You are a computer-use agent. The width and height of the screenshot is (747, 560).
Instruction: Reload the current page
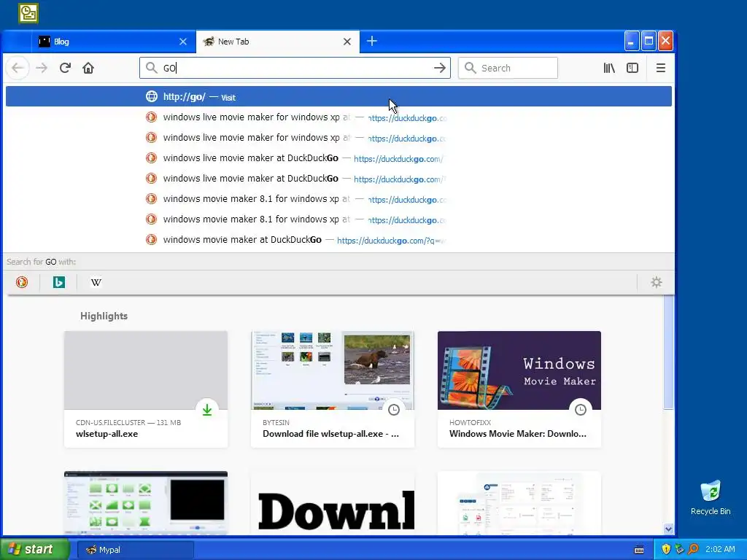pyautogui.click(x=65, y=68)
